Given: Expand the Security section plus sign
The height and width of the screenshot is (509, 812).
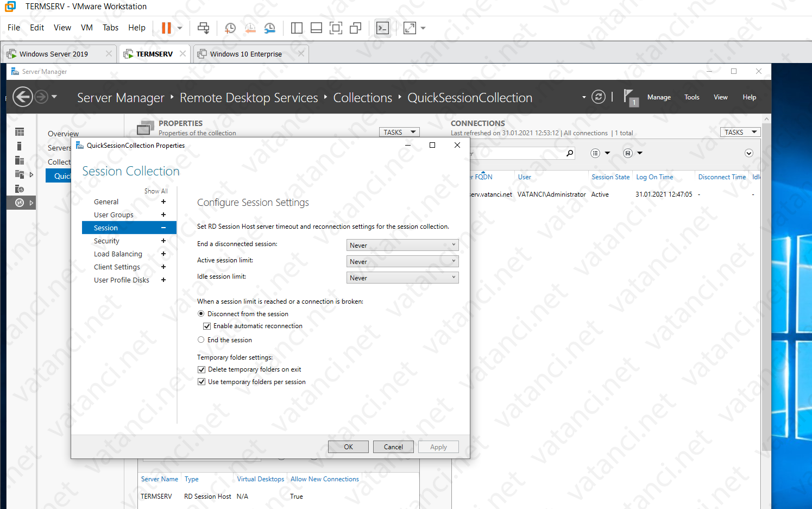Looking at the screenshot, I should click(x=163, y=241).
